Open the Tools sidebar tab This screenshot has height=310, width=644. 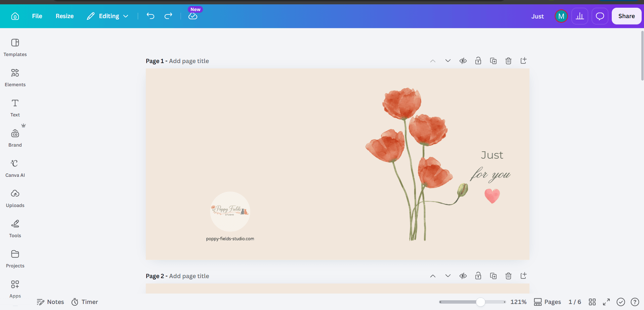tap(15, 229)
